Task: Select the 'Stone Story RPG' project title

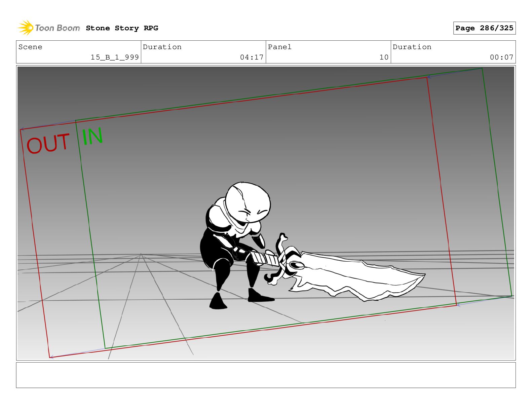Action: tap(122, 28)
